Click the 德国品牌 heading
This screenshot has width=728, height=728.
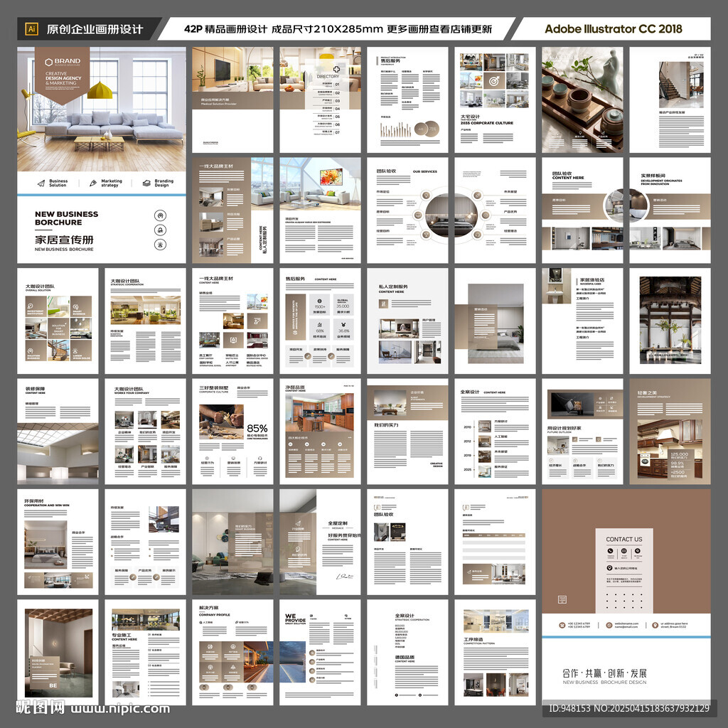click(x=405, y=657)
